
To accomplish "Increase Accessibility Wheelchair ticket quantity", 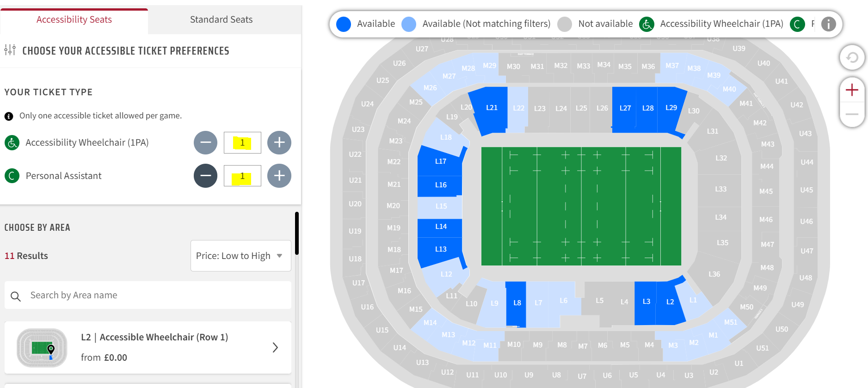I will (x=279, y=142).
